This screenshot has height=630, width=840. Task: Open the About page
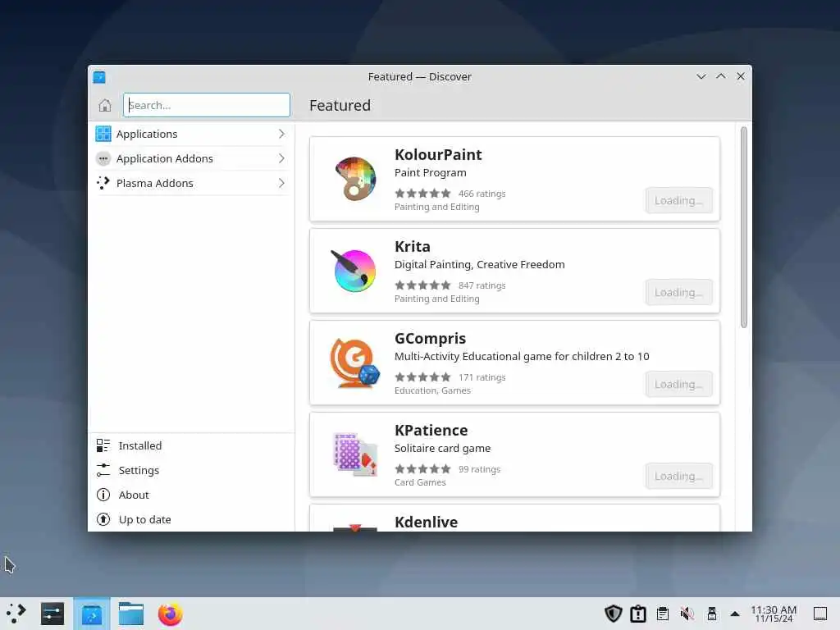(191, 495)
